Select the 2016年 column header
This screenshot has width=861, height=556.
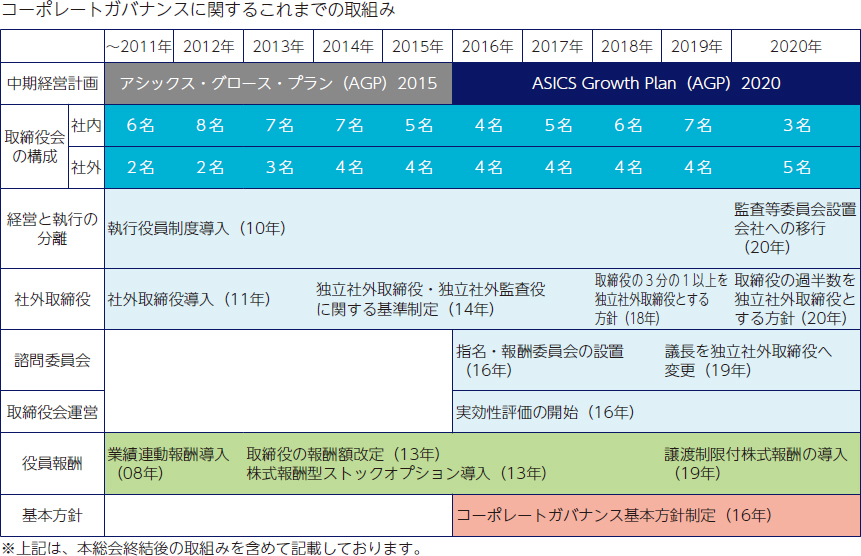click(x=488, y=46)
